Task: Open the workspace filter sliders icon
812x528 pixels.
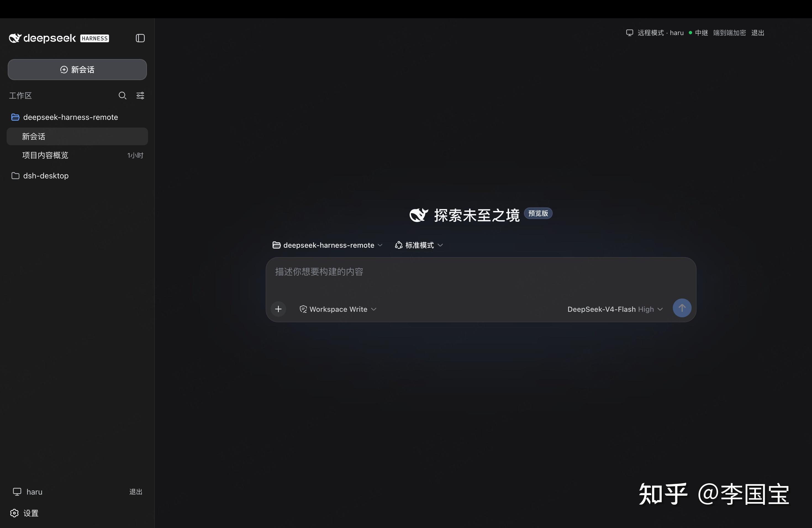Action: 140,96
